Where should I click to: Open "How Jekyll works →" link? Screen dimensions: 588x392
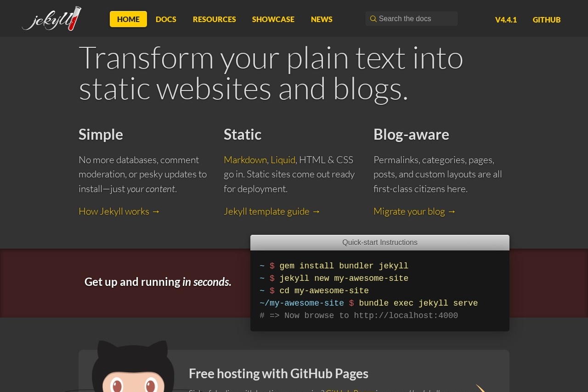pyautogui.click(x=119, y=211)
